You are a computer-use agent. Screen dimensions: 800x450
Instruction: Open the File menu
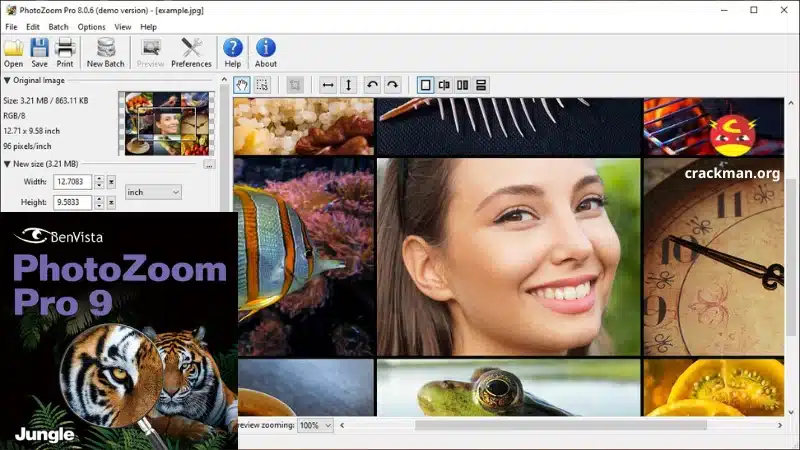(x=11, y=27)
